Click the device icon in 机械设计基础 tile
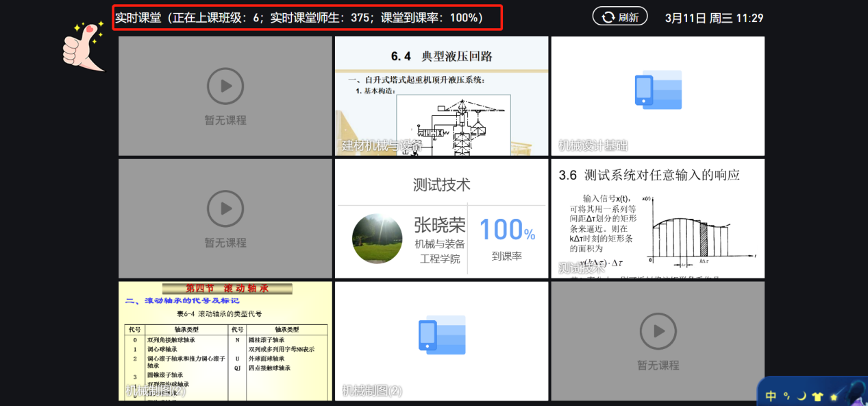 [x=658, y=89]
